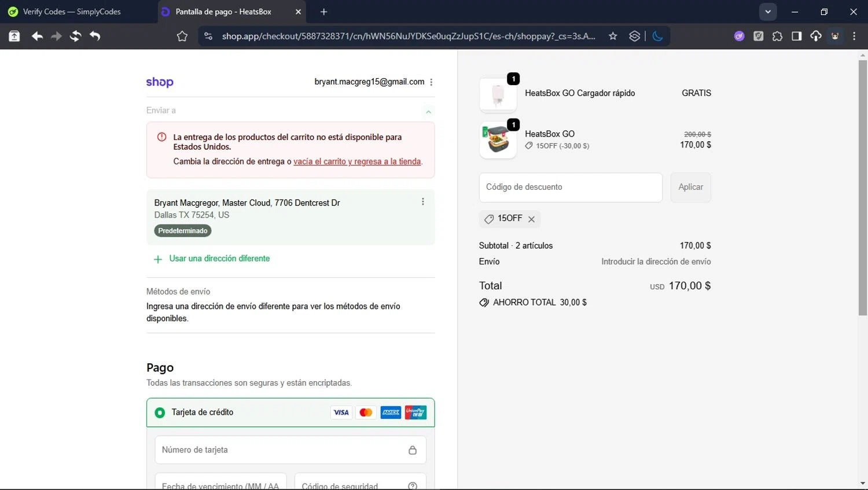Select the Pantalla de pago - HeatsBox tab
Image resolution: width=868 pixels, height=490 pixels.
[x=223, y=12]
